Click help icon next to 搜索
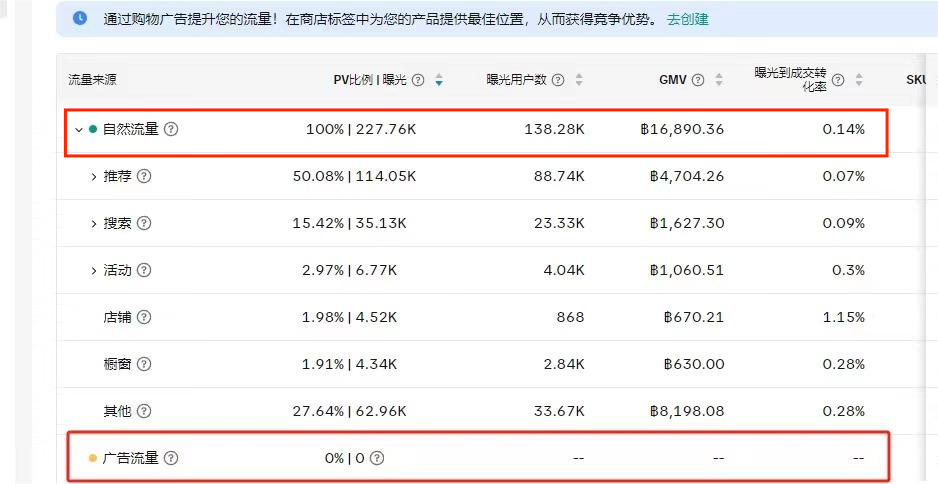This screenshot has width=938, height=484. 144,223
